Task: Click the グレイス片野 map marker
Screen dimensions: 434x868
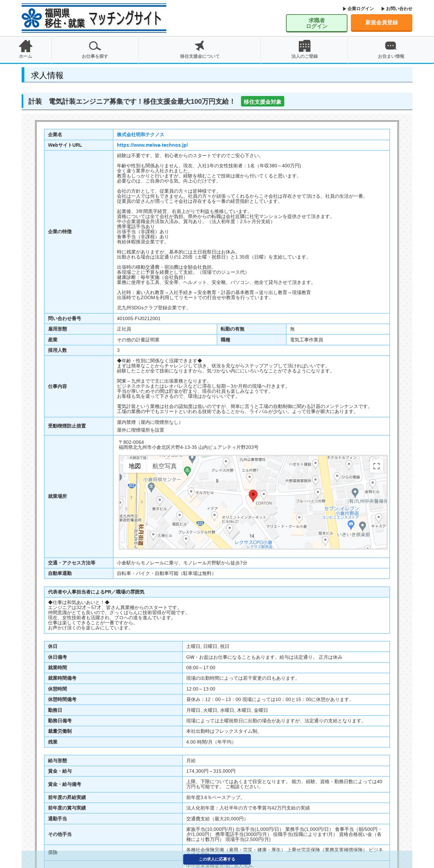Action: 226,462
